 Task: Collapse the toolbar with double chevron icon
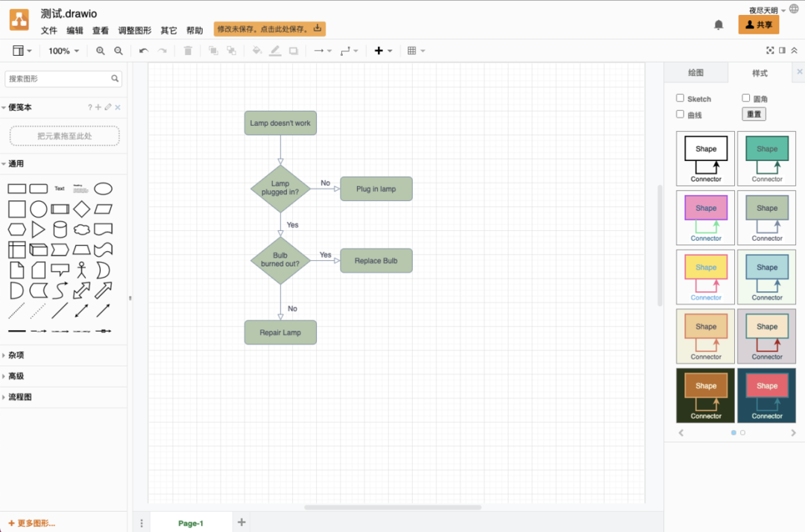pyautogui.click(x=795, y=50)
